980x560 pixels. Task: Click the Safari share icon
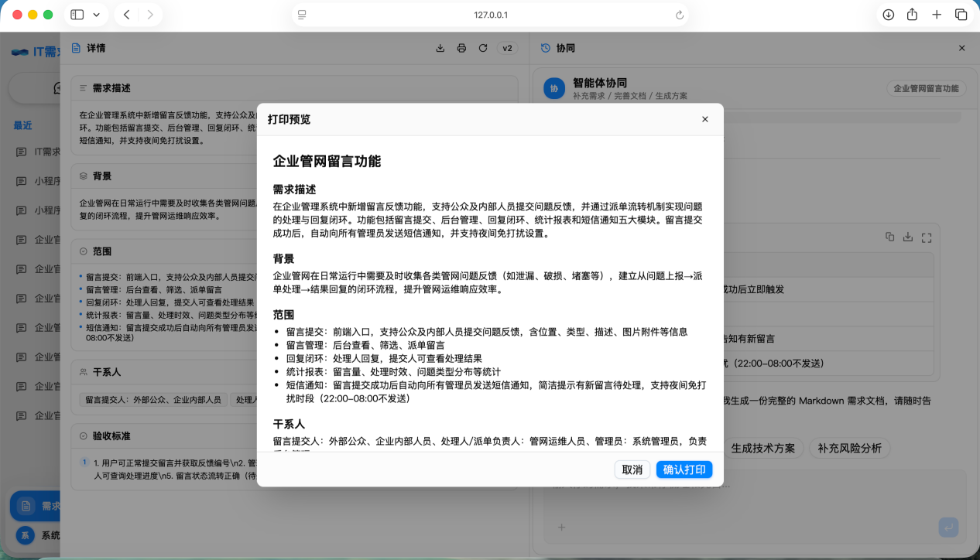pos(913,15)
